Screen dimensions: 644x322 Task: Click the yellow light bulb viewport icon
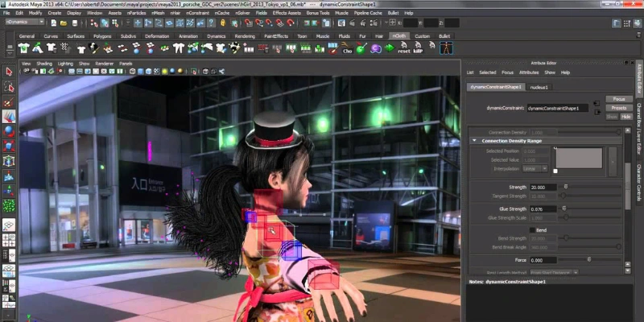click(164, 72)
